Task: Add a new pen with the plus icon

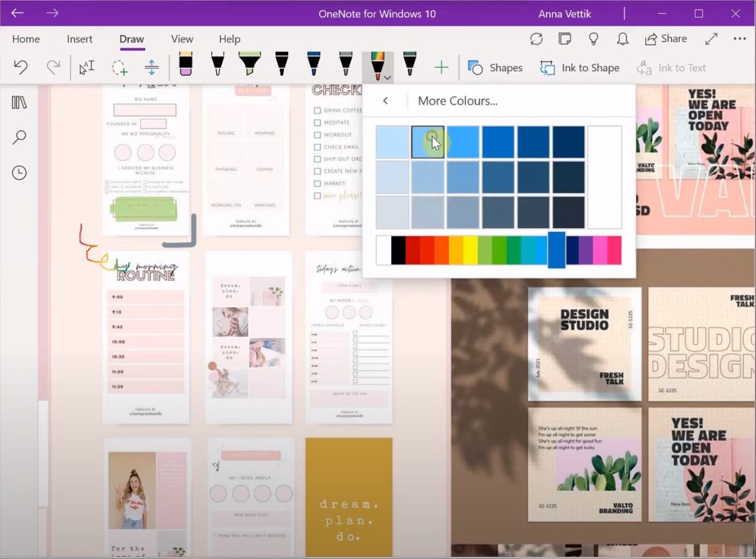Action: coord(441,67)
